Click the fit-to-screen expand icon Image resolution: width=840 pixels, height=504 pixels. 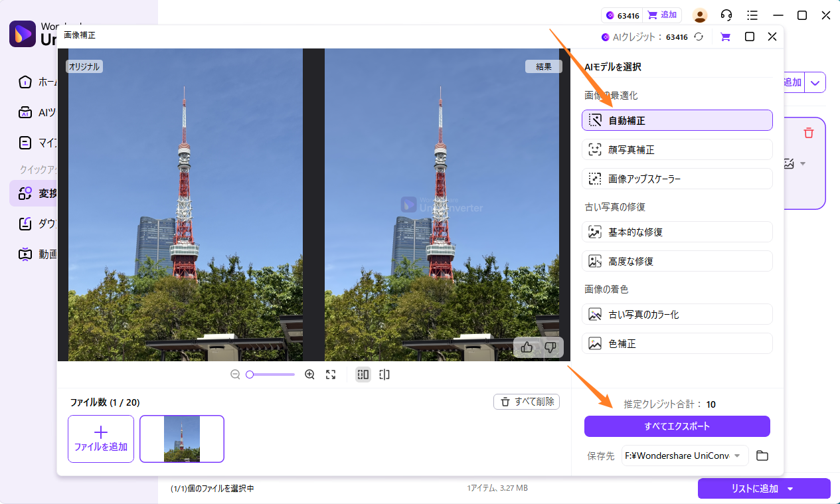tap(331, 375)
